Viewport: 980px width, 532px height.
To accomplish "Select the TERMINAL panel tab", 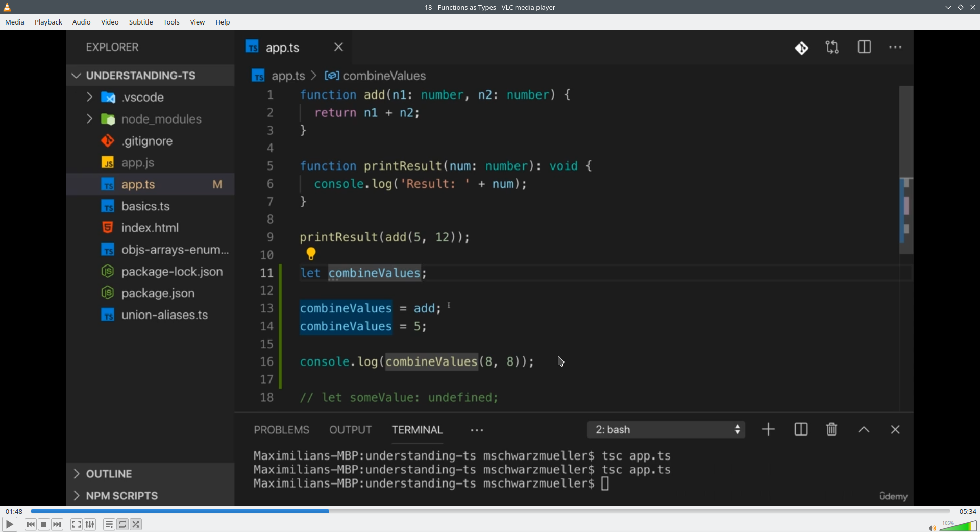I will [x=418, y=430].
